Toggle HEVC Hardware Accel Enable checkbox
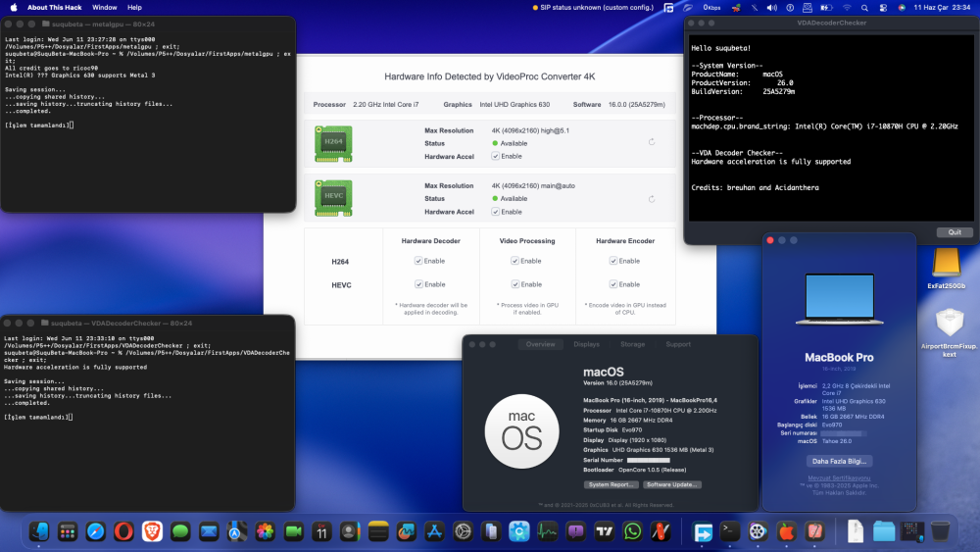Viewport: 980px width, 552px height. tap(496, 212)
